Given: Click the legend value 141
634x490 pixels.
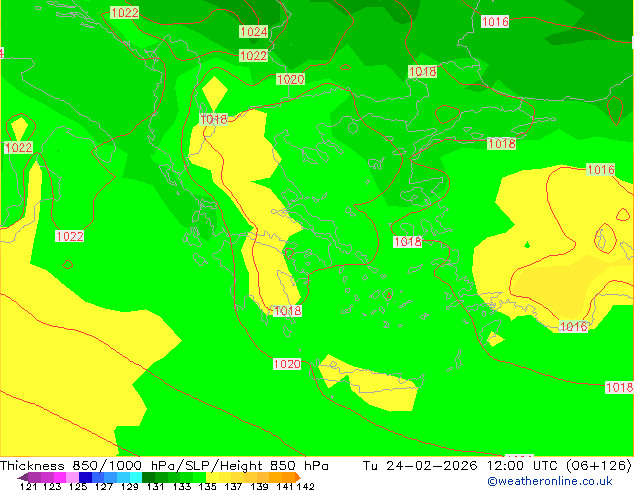Looking at the screenshot, I should 285,486.
